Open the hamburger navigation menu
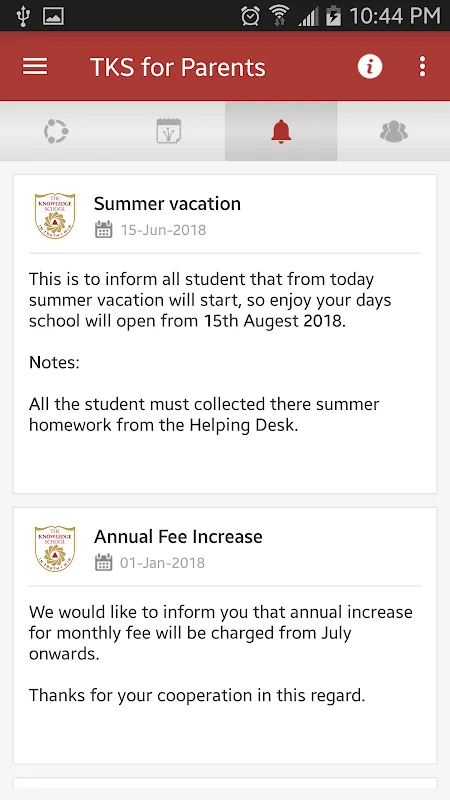The height and width of the screenshot is (800, 450). (35, 67)
